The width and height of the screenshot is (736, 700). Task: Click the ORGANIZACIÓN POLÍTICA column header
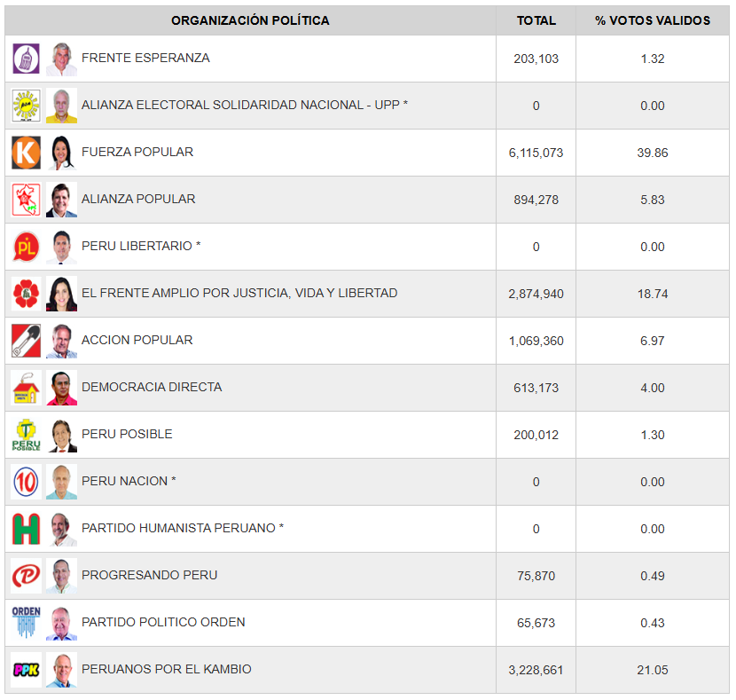(x=250, y=20)
